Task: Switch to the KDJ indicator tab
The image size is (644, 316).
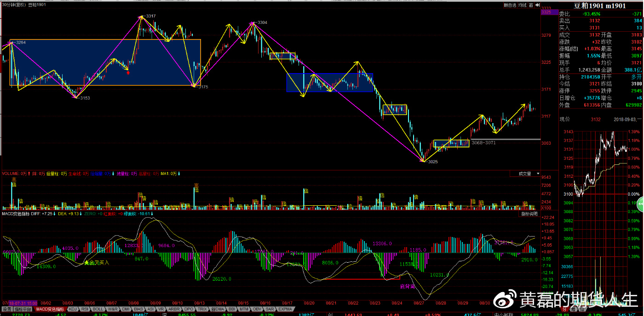Action: coord(73,309)
